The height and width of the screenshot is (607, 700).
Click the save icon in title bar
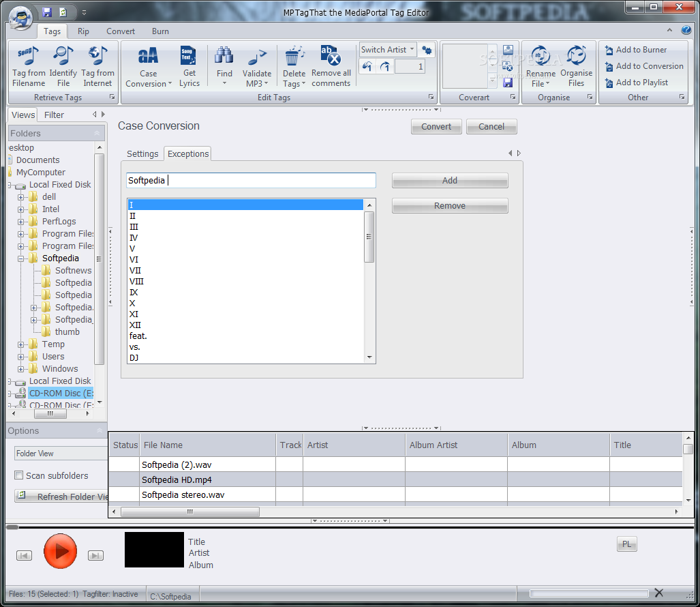(47, 12)
